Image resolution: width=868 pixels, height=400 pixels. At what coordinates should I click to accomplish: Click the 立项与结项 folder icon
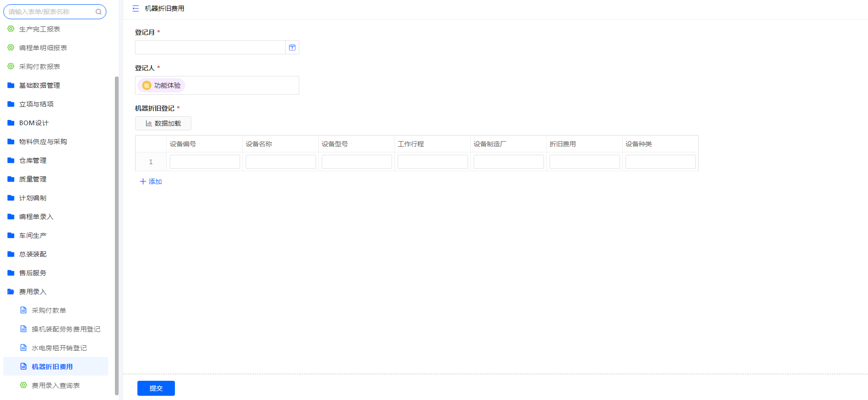pyautogui.click(x=11, y=104)
